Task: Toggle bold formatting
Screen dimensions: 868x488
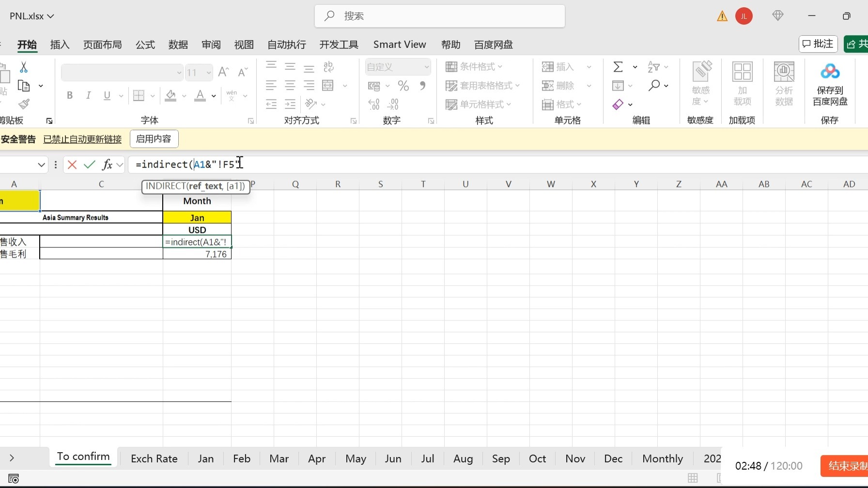Action: (69, 95)
